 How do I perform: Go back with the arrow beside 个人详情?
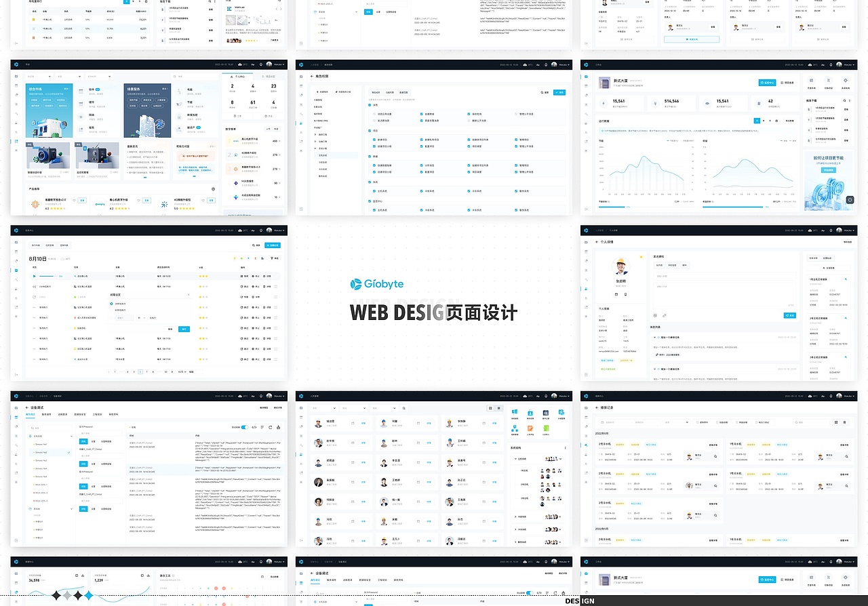click(x=596, y=241)
